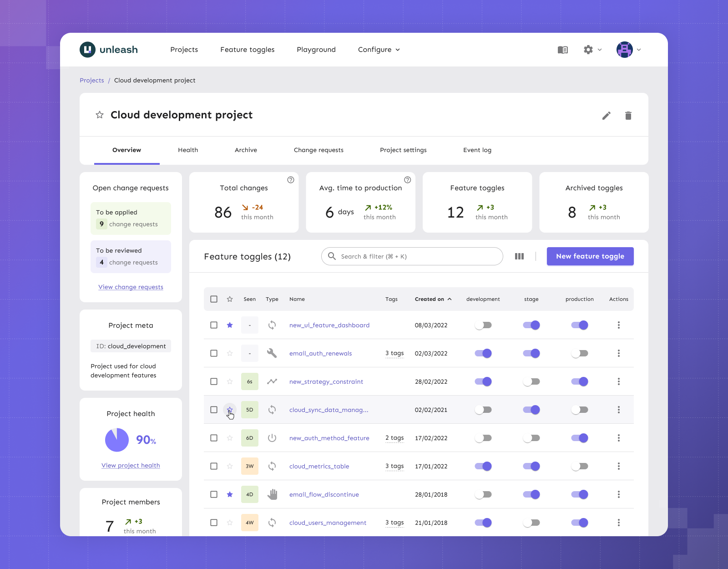Image resolution: width=728 pixels, height=569 pixels.
Task: Open the docs/book icon in top bar
Action: click(x=563, y=50)
